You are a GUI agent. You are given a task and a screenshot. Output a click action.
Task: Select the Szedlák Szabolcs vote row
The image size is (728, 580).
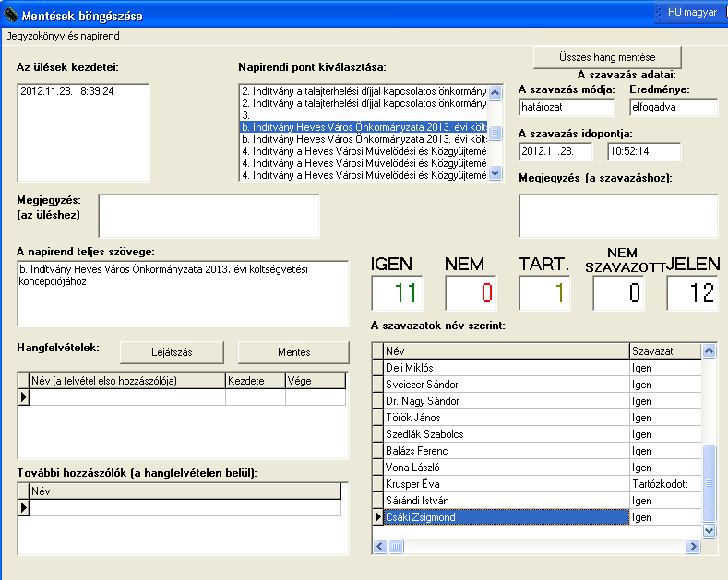tap(537, 434)
